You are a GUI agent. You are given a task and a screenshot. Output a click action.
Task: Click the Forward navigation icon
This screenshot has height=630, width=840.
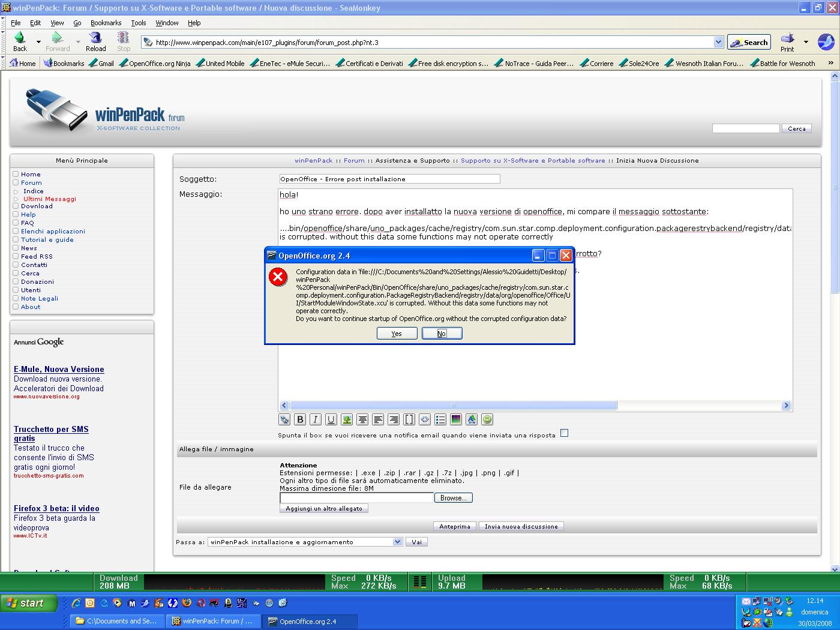57,38
